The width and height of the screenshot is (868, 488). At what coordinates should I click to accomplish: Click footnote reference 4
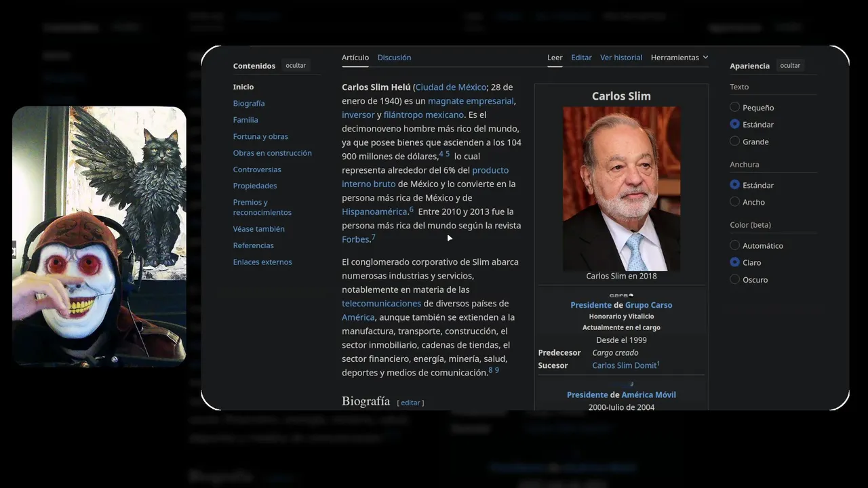[441, 154]
